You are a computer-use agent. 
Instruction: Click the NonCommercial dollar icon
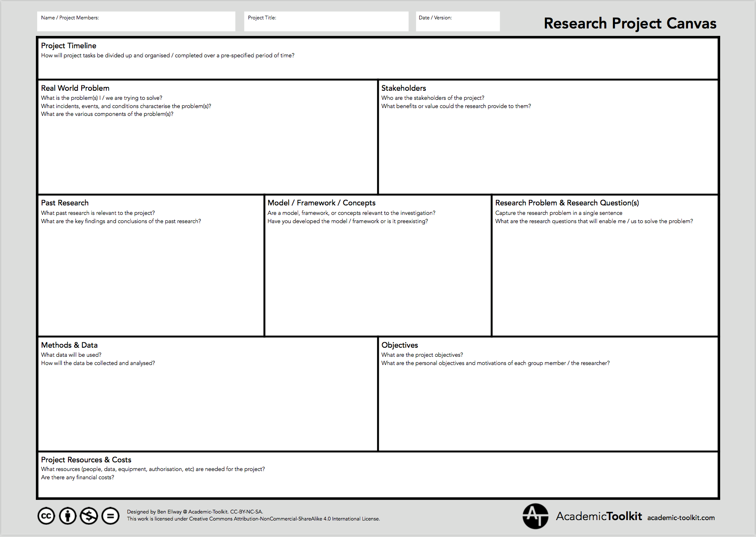(x=89, y=516)
